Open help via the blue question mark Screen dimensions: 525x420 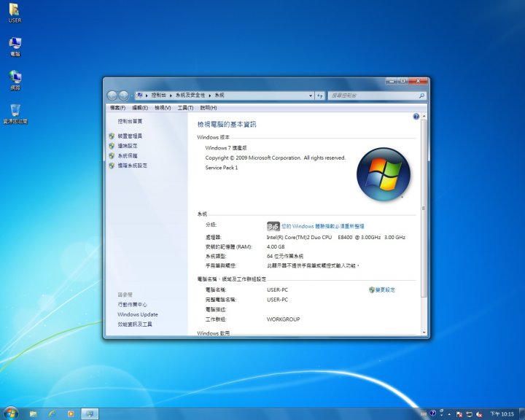coord(416,117)
